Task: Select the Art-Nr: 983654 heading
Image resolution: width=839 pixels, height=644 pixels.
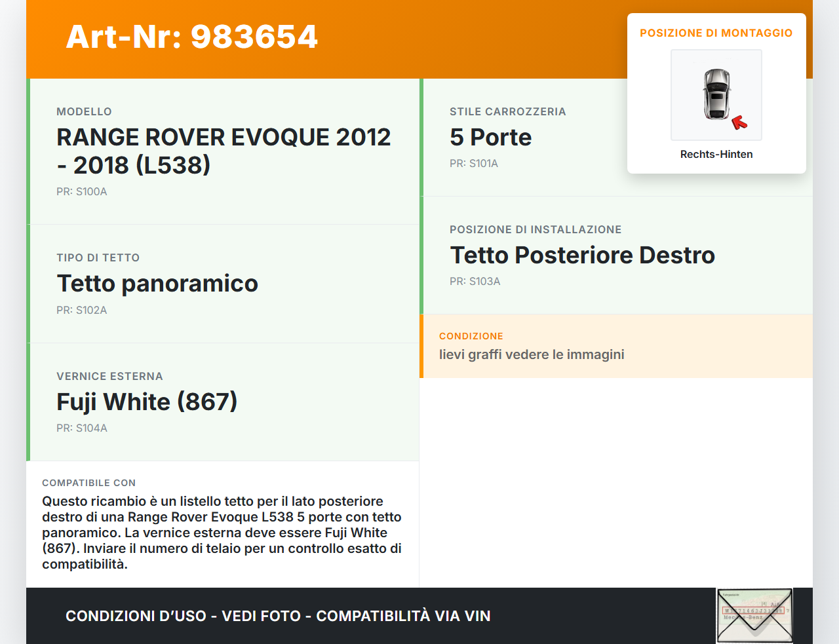Action: (191, 37)
